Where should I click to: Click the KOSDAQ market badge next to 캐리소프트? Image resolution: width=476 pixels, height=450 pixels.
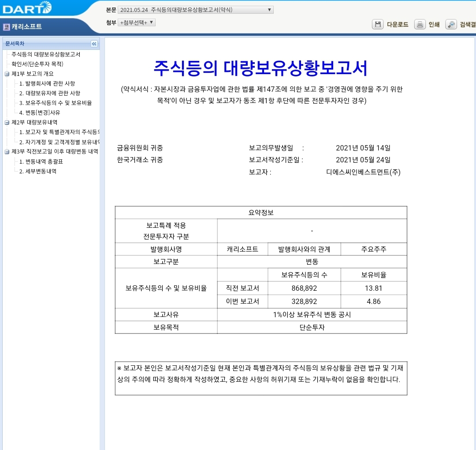[x=6, y=27]
